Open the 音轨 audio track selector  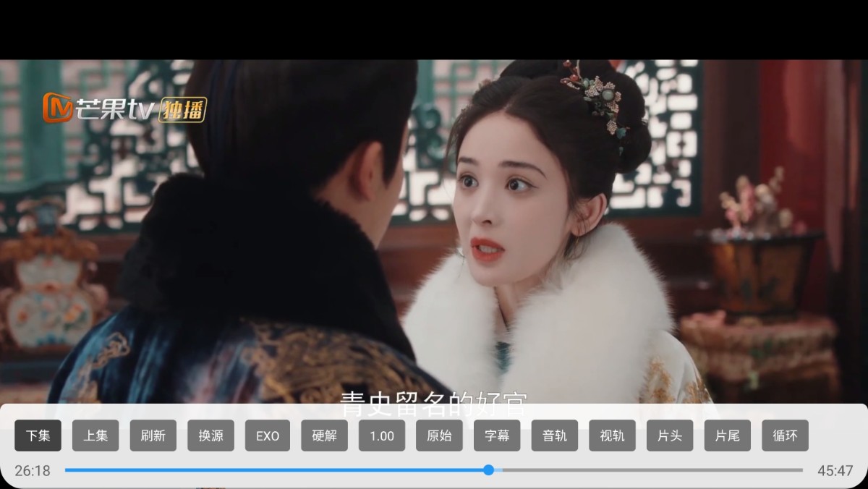pos(555,435)
